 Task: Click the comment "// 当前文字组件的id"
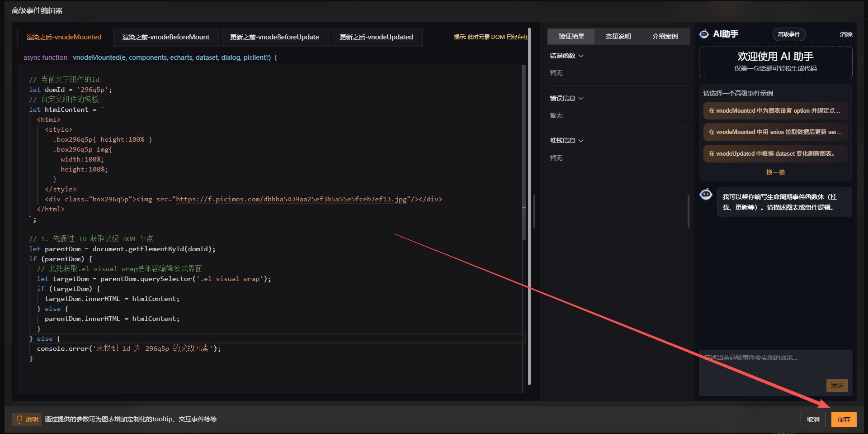point(64,80)
